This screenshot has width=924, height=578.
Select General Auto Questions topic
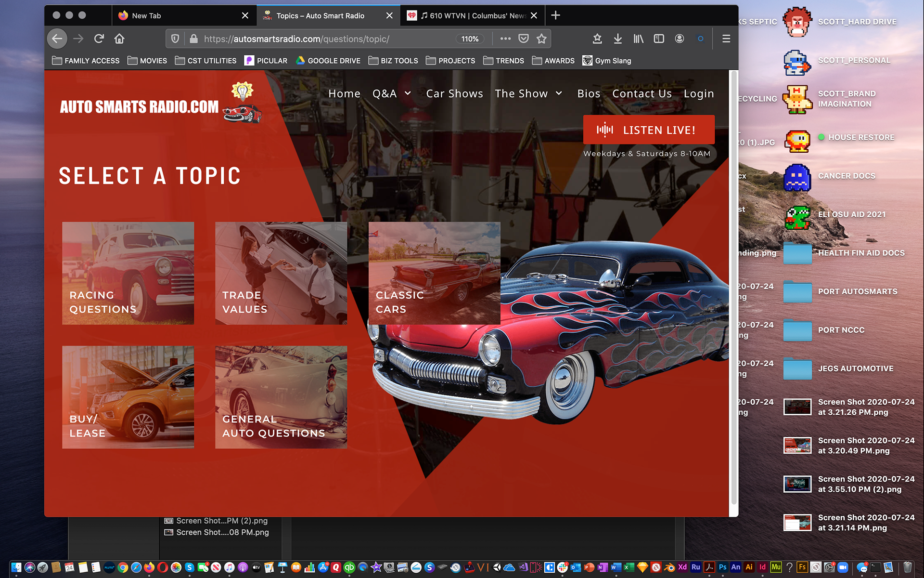[281, 397]
